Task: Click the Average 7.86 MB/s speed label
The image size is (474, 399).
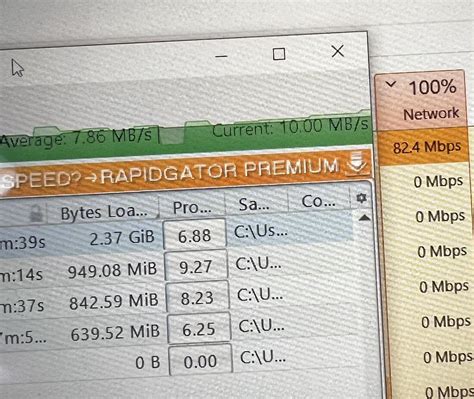Action: coord(77,138)
